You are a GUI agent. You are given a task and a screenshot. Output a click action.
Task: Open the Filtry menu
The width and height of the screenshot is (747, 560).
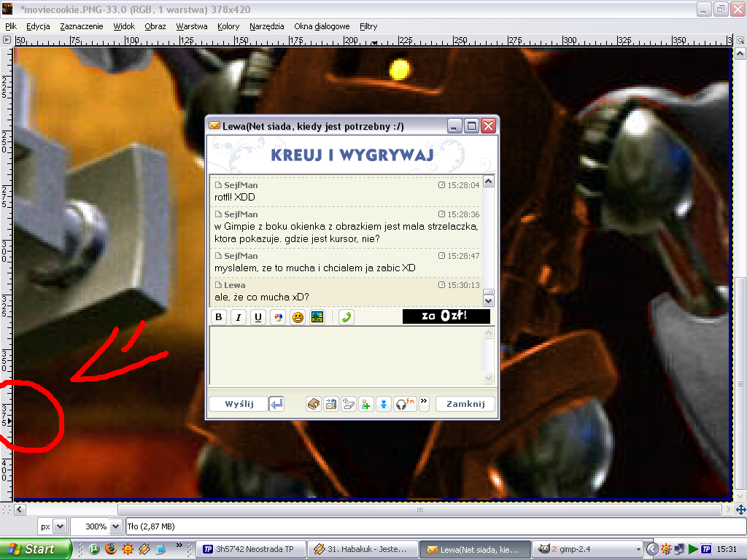(x=368, y=26)
